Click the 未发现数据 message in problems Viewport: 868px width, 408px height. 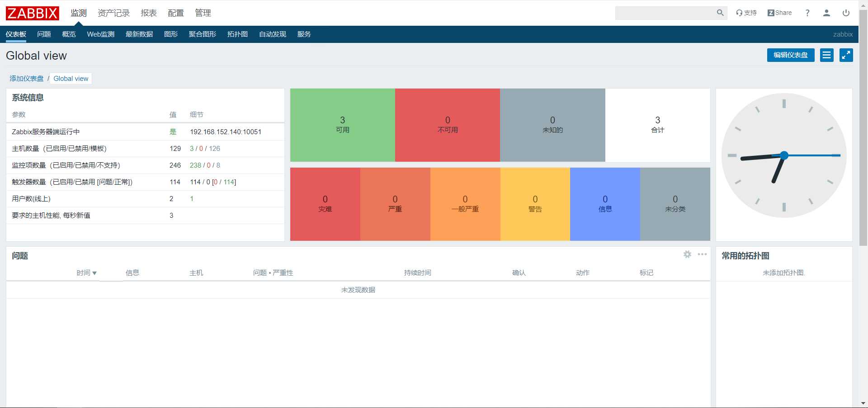(x=358, y=290)
